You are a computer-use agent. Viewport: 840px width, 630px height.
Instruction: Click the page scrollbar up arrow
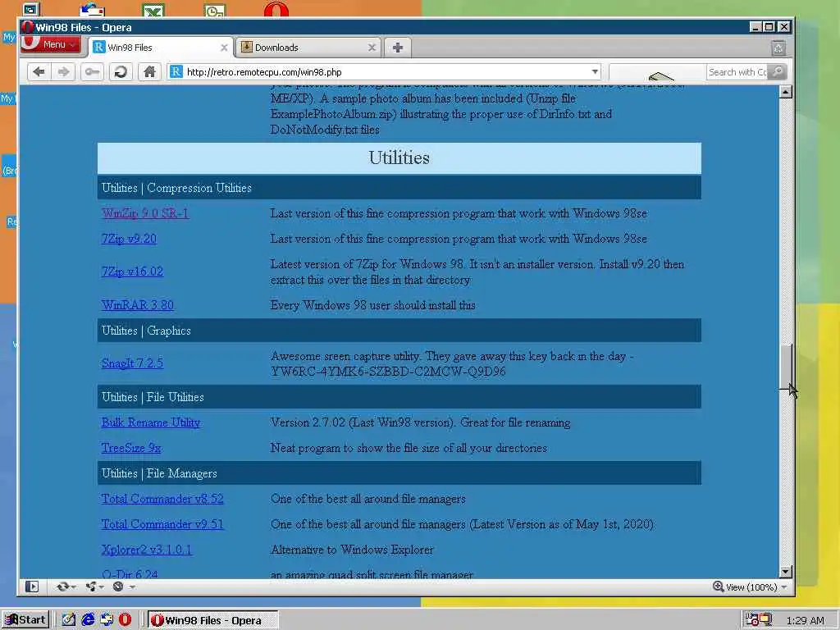(x=785, y=92)
